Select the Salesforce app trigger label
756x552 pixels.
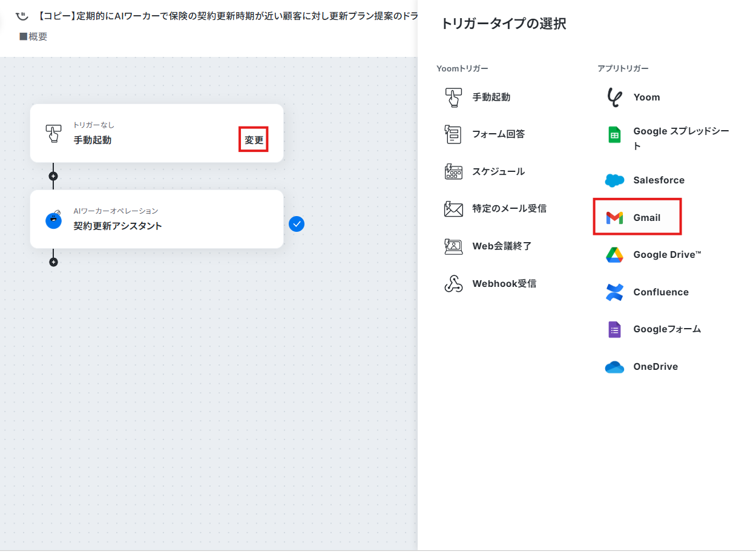[659, 180]
